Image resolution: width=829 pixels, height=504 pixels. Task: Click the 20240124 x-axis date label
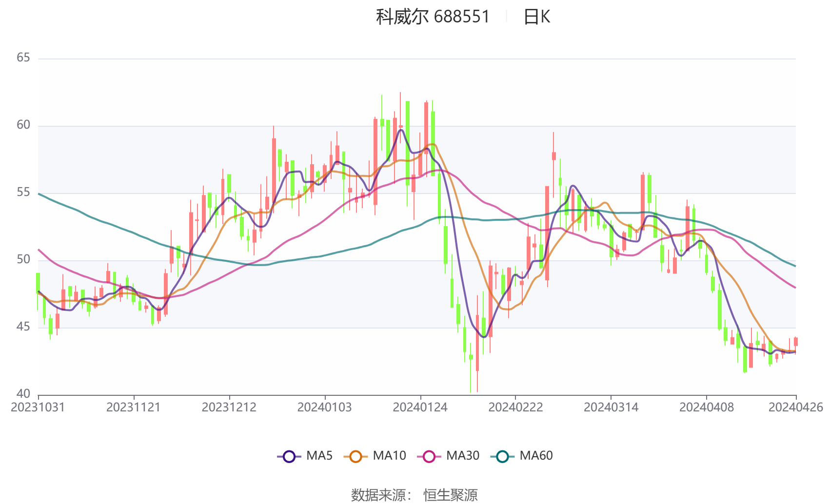pos(420,407)
